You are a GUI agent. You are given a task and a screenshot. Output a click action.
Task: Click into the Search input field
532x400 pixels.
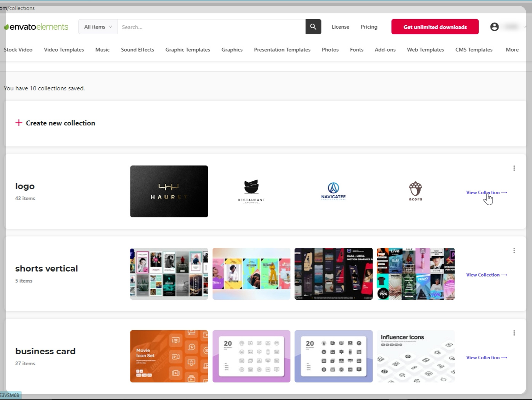coord(212,27)
